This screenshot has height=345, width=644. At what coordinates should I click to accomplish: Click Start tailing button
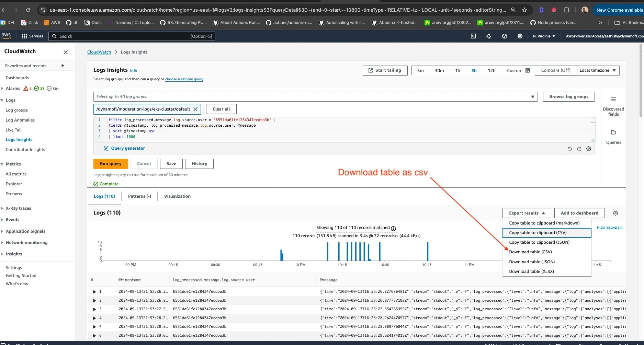[385, 70]
